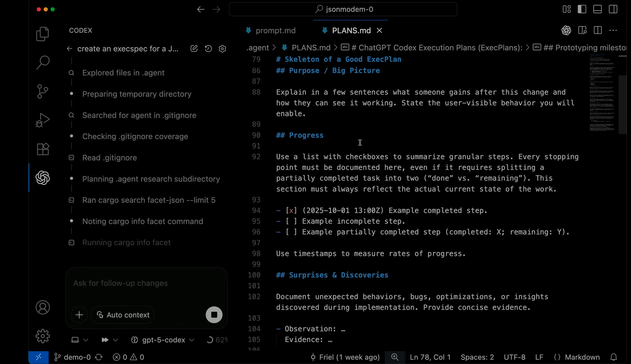Open the Run and Debug view

click(x=43, y=120)
